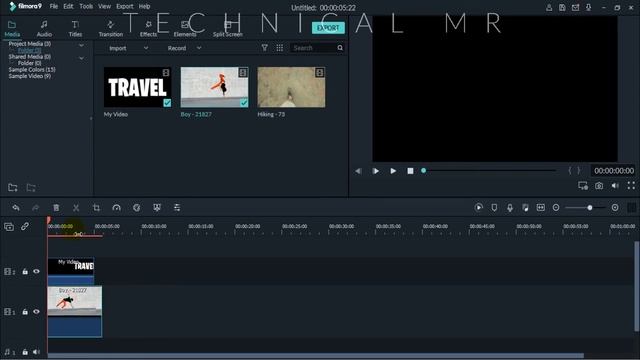Click the media filter funnel icon
Screen dimensions: 640x360
(264, 48)
